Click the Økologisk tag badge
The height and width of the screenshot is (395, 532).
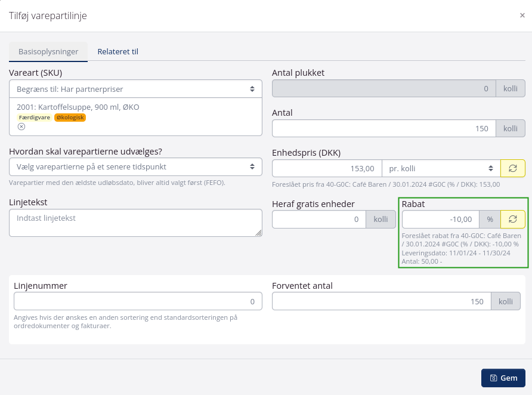click(70, 118)
